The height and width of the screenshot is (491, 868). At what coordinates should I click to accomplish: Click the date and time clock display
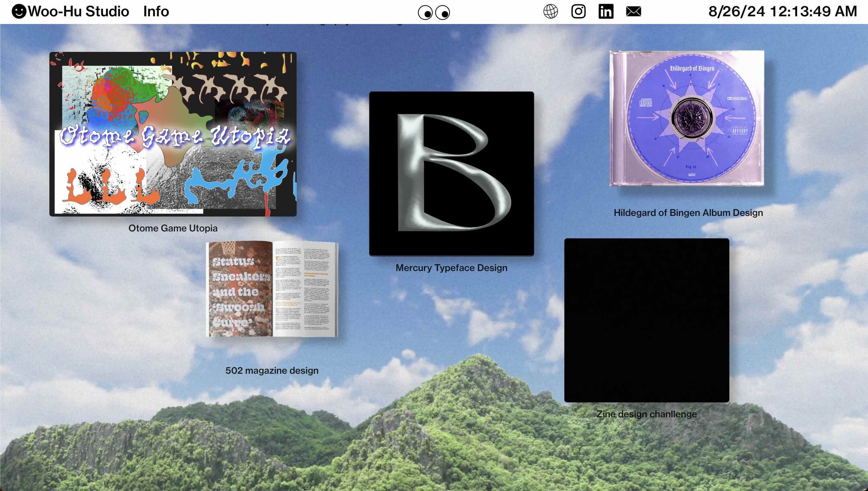pos(783,11)
